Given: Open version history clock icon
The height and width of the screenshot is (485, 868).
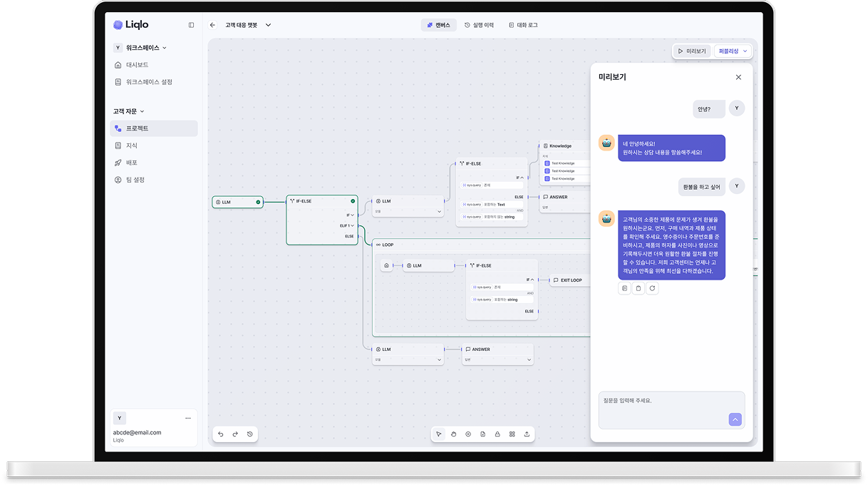Looking at the screenshot, I should coord(250,434).
